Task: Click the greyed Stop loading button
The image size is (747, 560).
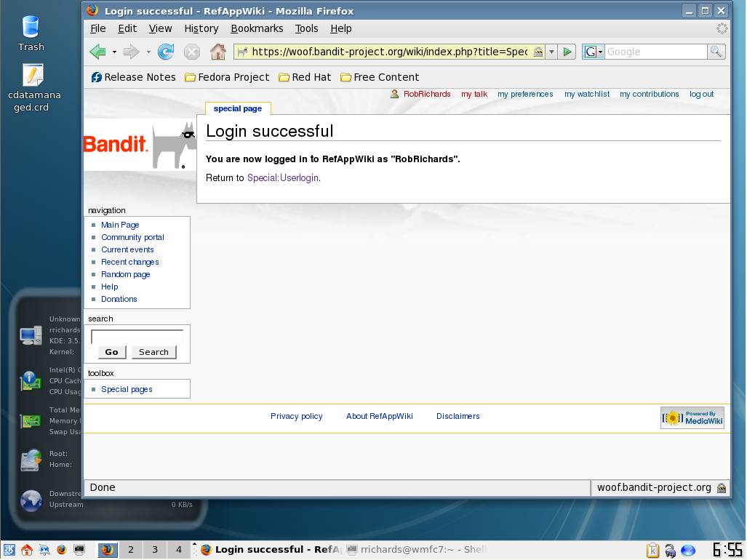Action: [x=191, y=52]
